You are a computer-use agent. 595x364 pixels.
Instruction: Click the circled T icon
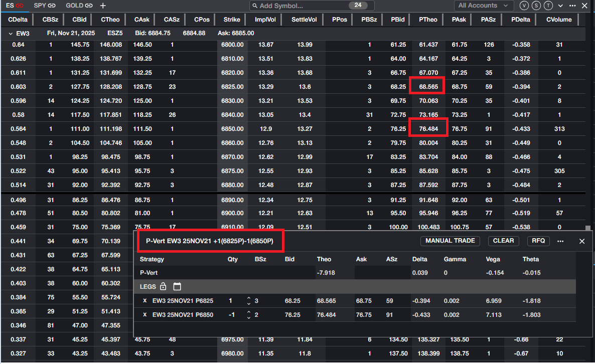pos(548,6)
